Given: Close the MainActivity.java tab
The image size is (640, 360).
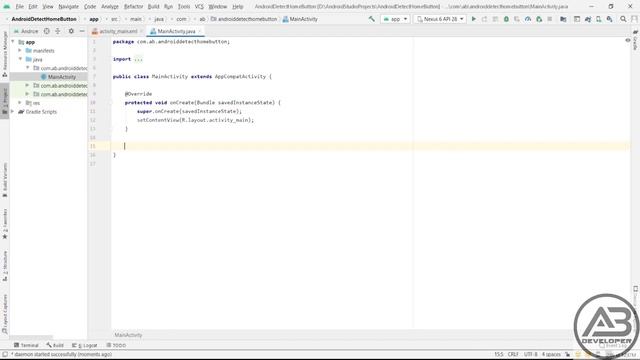Looking at the screenshot, I should coord(200,31).
